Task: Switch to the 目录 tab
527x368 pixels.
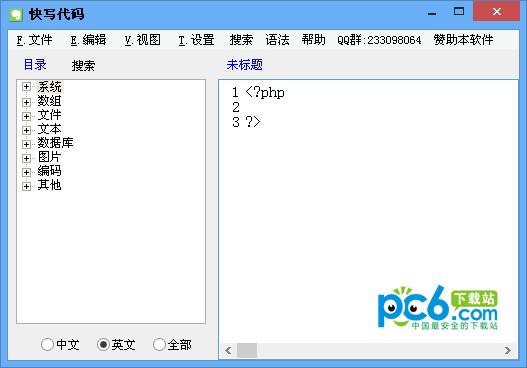Action: 35,65
